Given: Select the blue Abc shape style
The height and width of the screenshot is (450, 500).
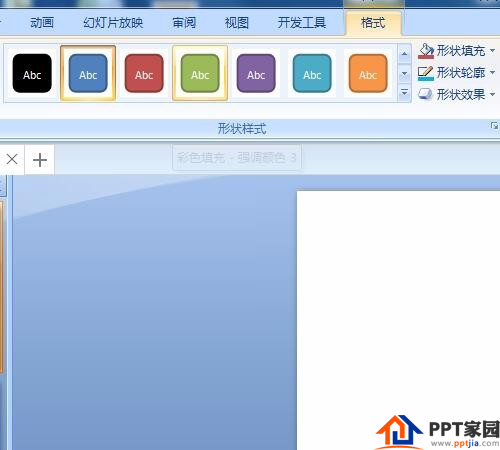Looking at the screenshot, I should (x=88, y=73).
